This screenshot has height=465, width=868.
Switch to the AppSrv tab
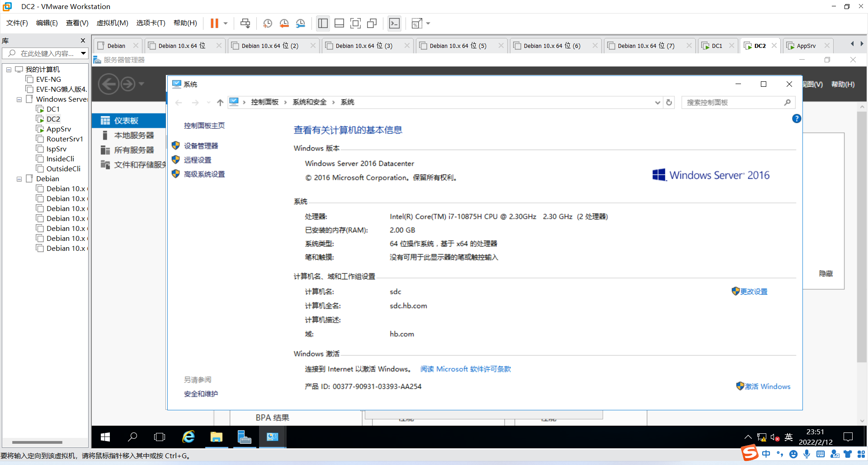(x=806, y=46)
